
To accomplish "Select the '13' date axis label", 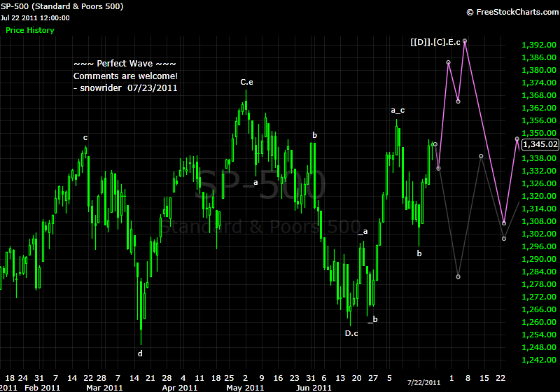I will click(340, 378).
